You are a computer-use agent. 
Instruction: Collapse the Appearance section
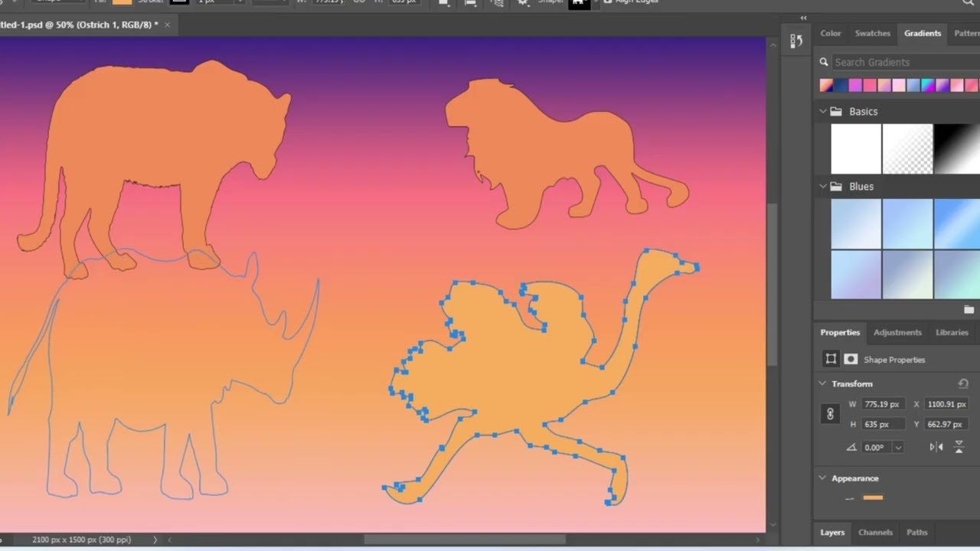click(x=822, y=478)
